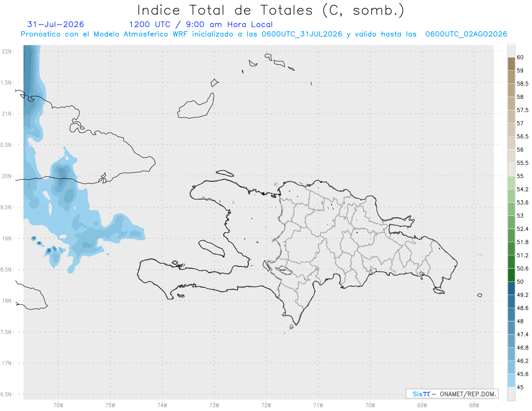
Task: Click the '75W' longitude label
Action: point(110,405)
